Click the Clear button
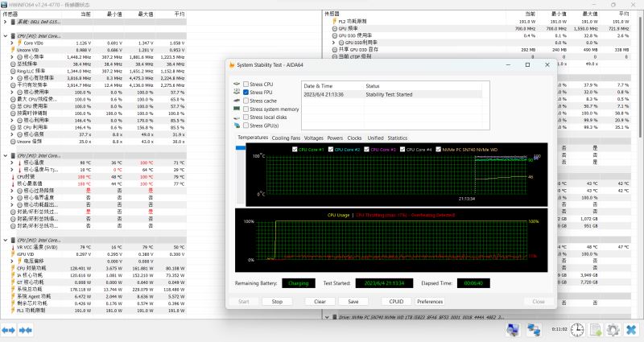Image resolution: width=644 pixels, height=342 pixels. pyautogui.click(x=320, y=301)
